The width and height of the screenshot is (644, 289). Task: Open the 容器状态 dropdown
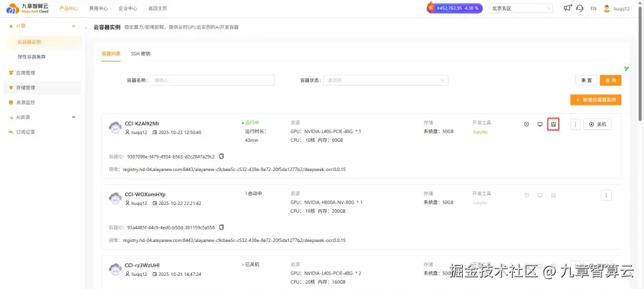coord(386,80)
